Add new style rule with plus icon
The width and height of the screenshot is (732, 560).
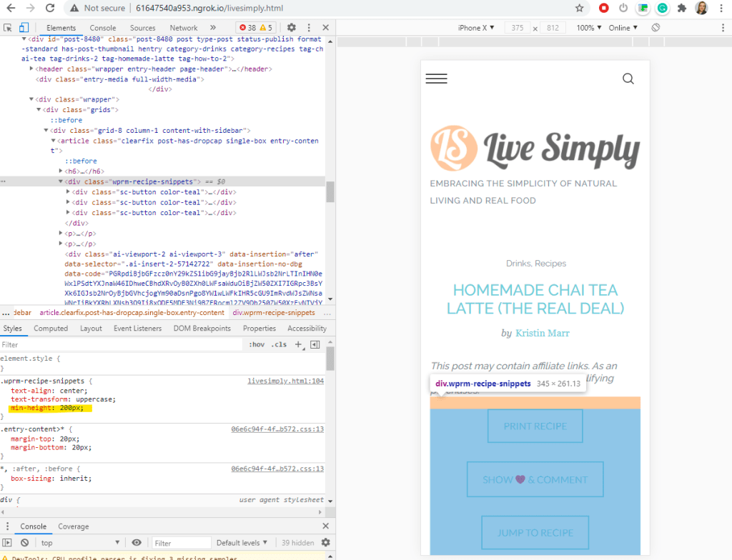click(x=298, y=344)
